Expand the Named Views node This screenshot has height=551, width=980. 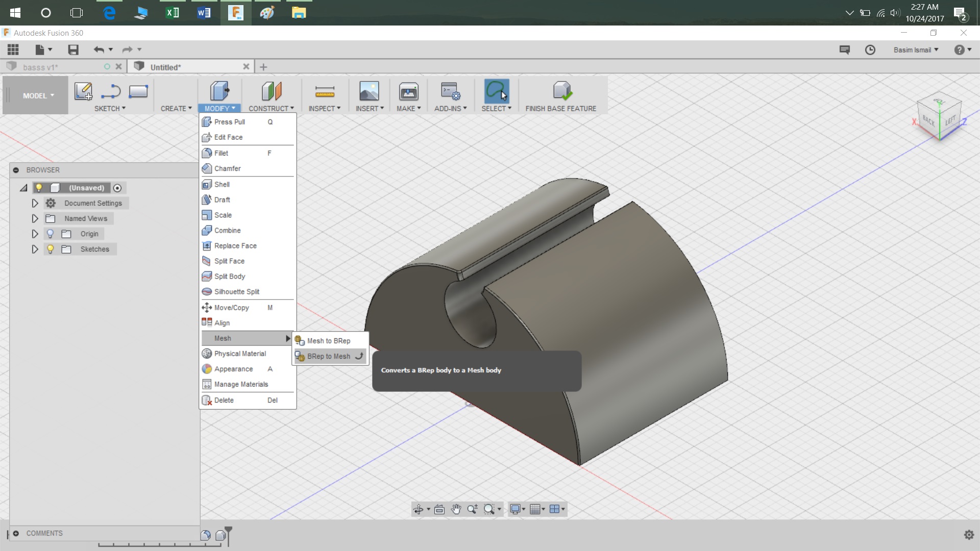tap(35, 218)
